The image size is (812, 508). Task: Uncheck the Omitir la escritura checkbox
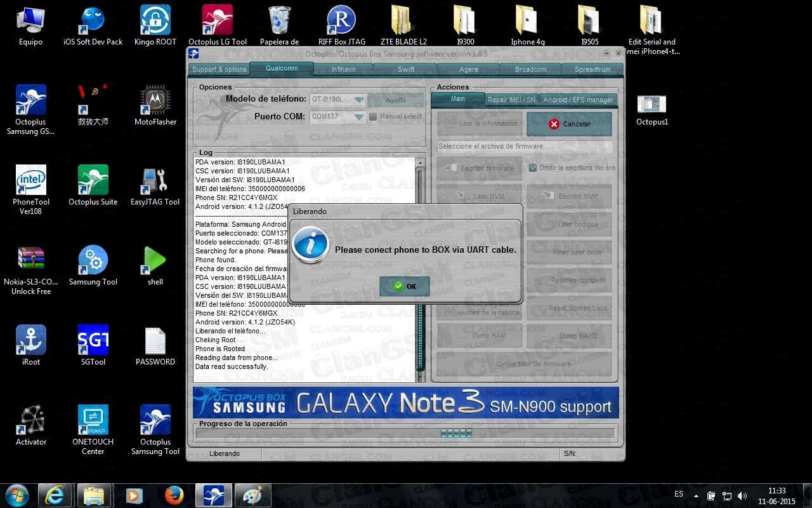tap(533, 168)
